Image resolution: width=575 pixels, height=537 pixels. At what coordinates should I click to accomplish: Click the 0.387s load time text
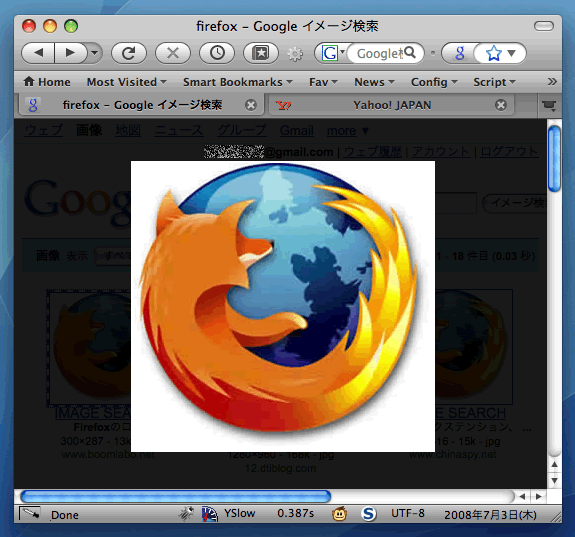click(x=296, y=514)
